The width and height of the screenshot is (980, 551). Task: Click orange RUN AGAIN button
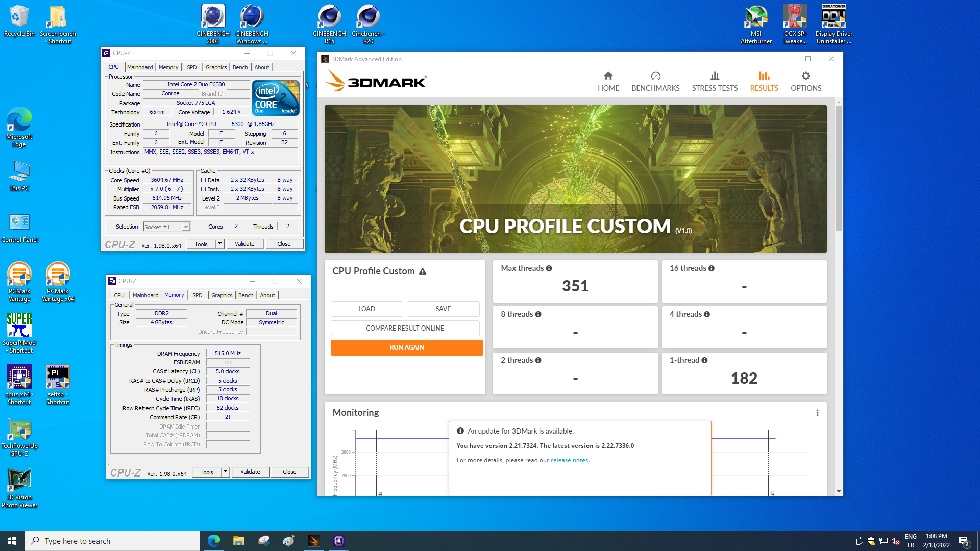click(x=407, y=347)
